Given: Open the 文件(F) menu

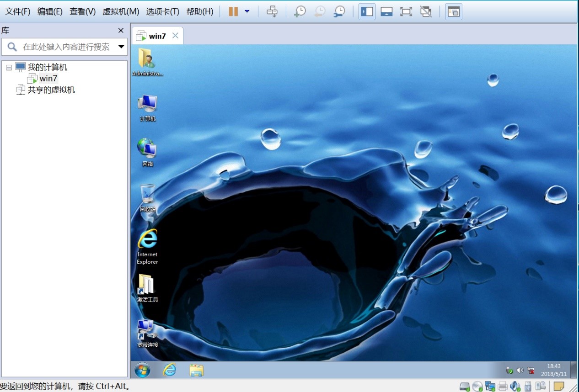Looking at the screenshot, I should coord(18,11).
